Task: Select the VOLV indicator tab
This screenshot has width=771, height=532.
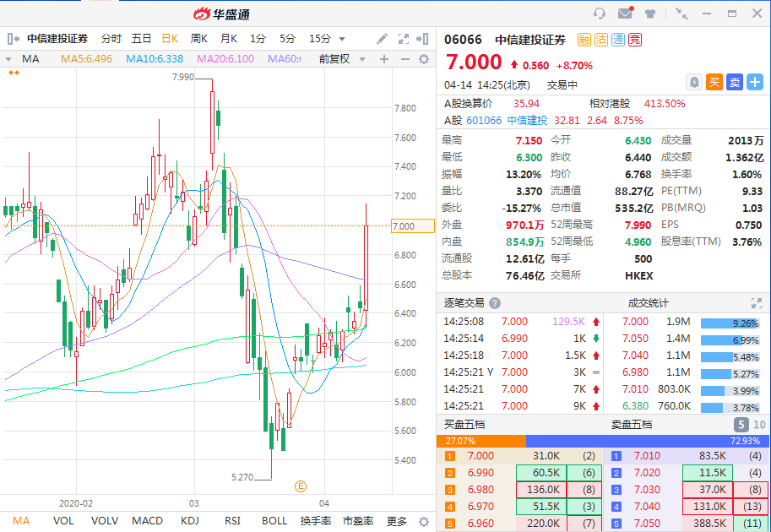Action: pyautogui.click(x=105, y=521)
